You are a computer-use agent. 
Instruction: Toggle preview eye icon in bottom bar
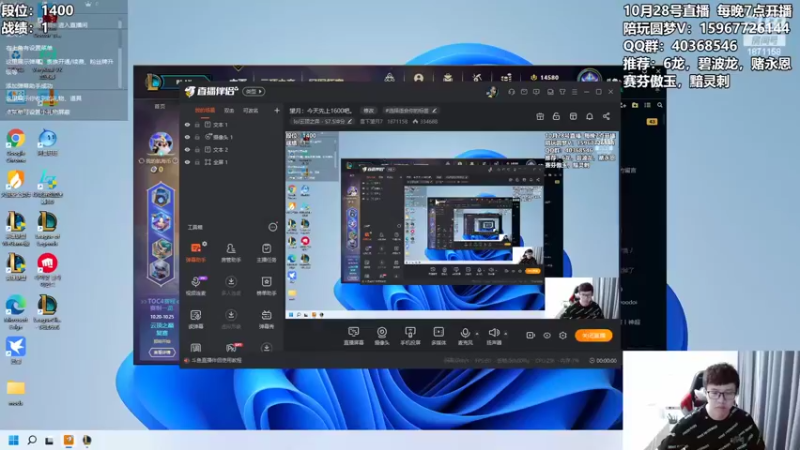pos(547,335)
